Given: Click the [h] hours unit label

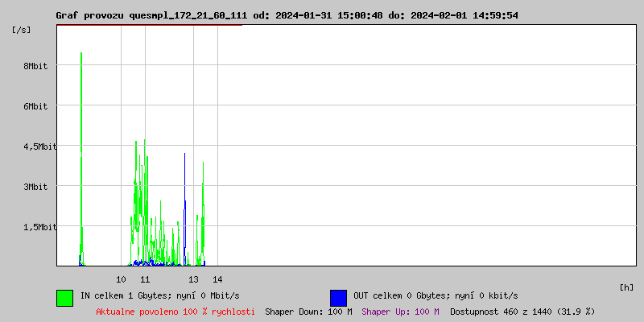Looking at the screenshot, I should 626,287.
